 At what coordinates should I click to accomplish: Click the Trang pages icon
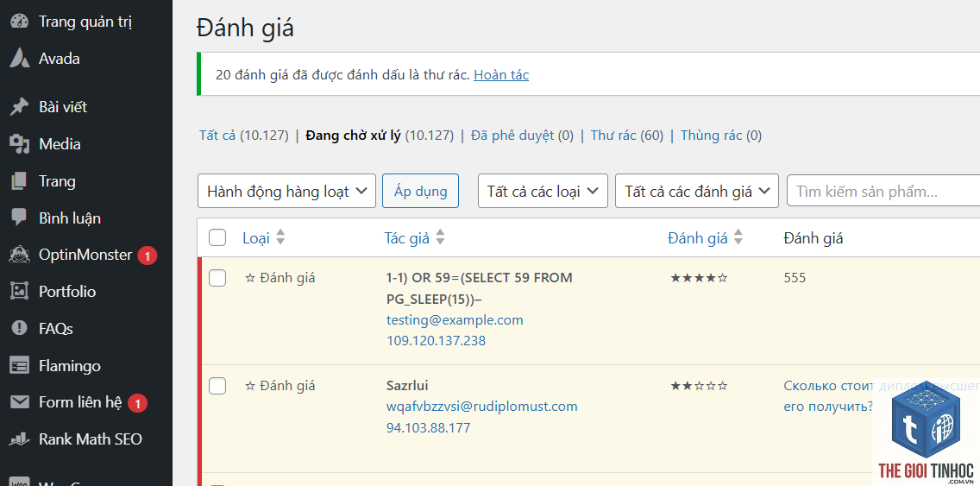(x=19, y=181)
